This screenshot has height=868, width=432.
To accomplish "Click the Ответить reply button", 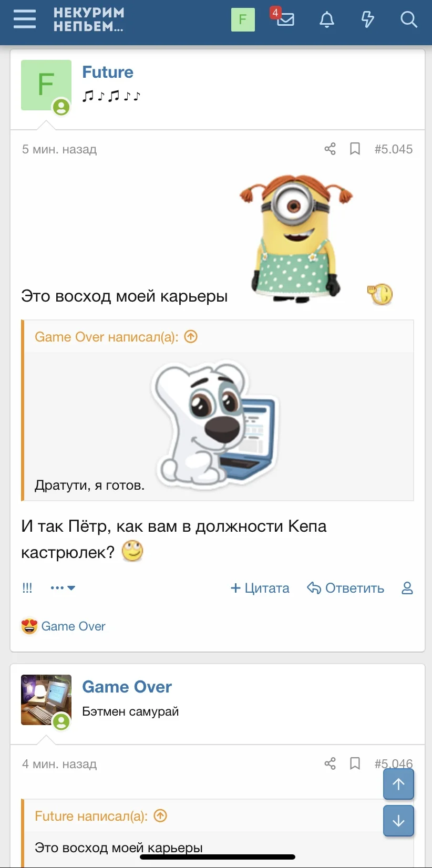I will pyautogui.click(x=346, y=588).
